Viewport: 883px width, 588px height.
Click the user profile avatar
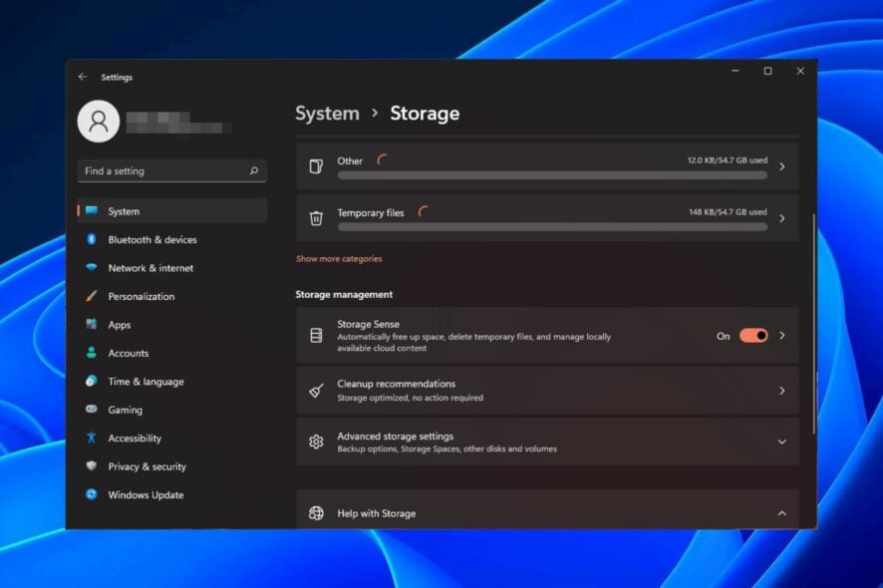pyautogui.click(x=99, y=122)
